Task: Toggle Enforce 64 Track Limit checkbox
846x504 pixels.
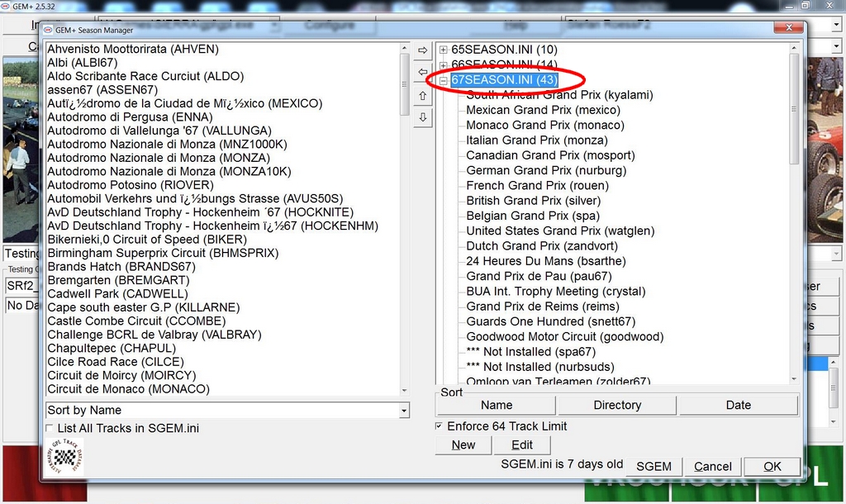Action: click(439, 426)
